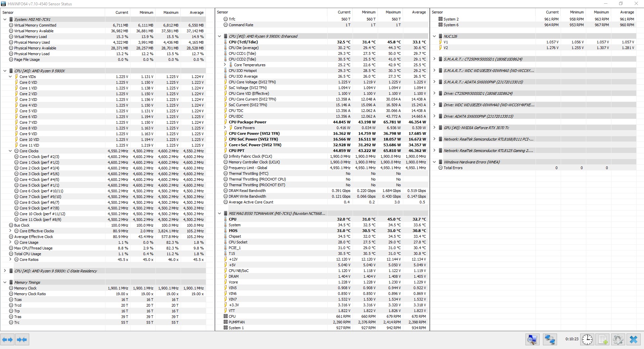Click the lightning icon beside V1 under NUC126
644x349 pixels.
coord(440,42)
